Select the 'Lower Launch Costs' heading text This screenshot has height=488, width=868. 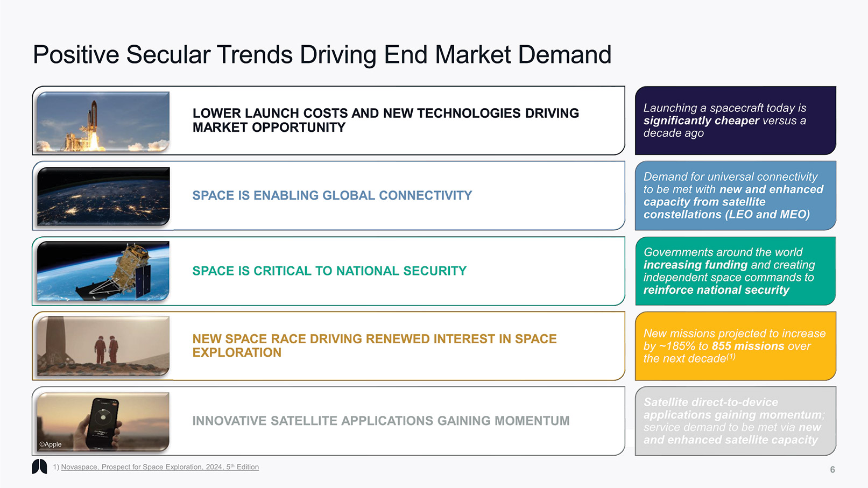point(385,120)
